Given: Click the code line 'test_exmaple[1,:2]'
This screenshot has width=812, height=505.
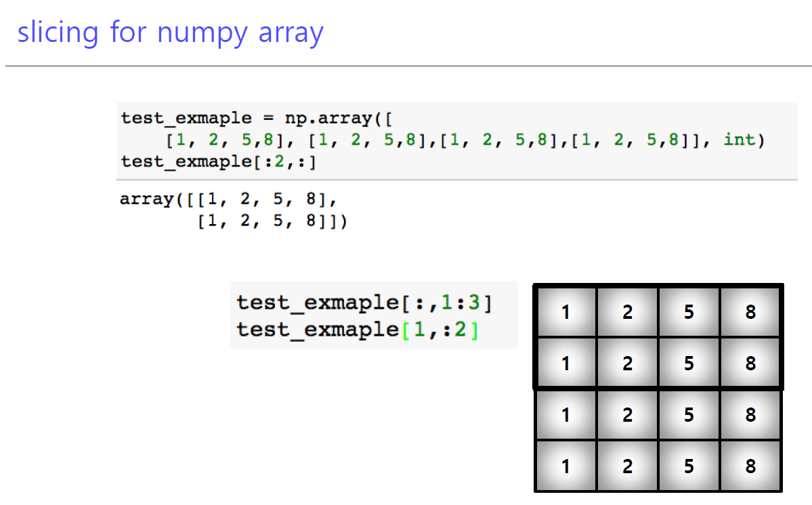Looking at the screenshot, I should click(x=358, y=330).
